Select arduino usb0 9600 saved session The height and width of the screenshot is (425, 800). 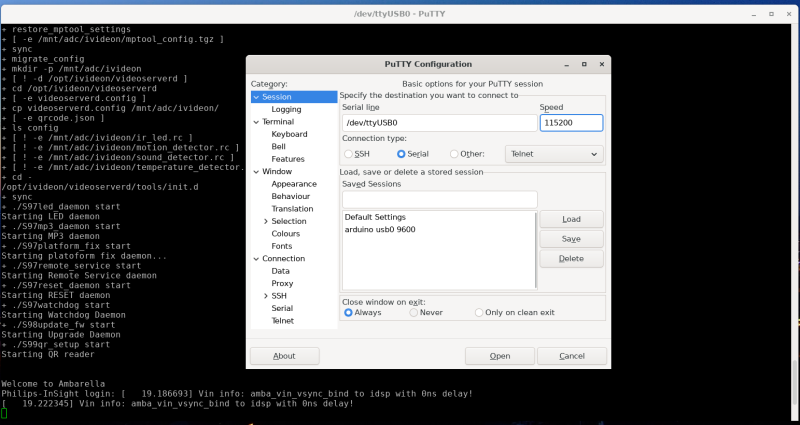point(380,230)
